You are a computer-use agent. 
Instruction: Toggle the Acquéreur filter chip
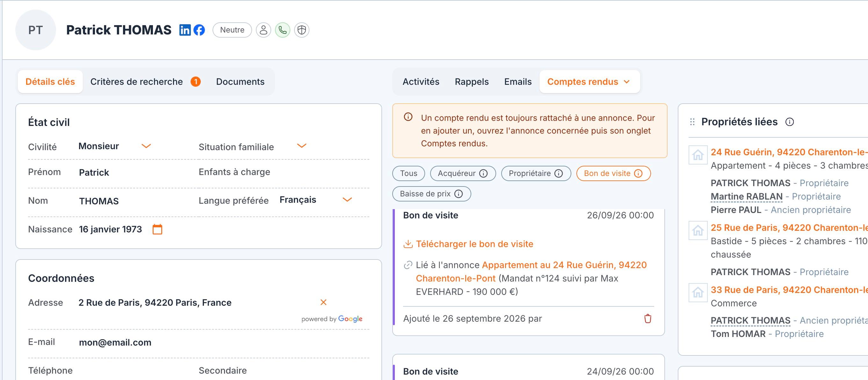[463, 173]
